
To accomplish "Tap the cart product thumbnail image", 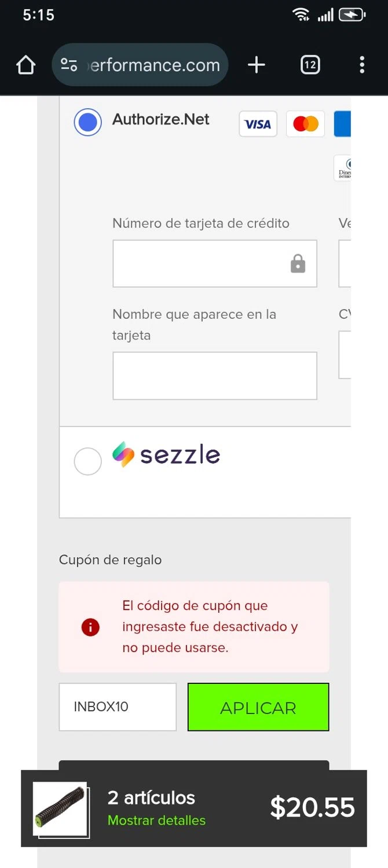I will click(x=60, y=808).
